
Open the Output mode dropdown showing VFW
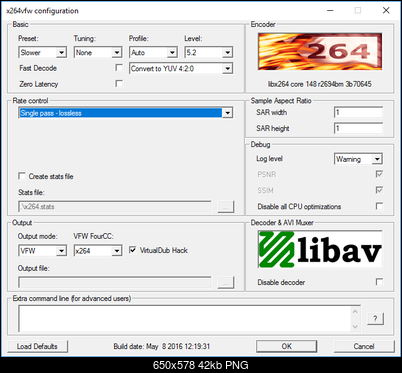click(x=42, y=250)
